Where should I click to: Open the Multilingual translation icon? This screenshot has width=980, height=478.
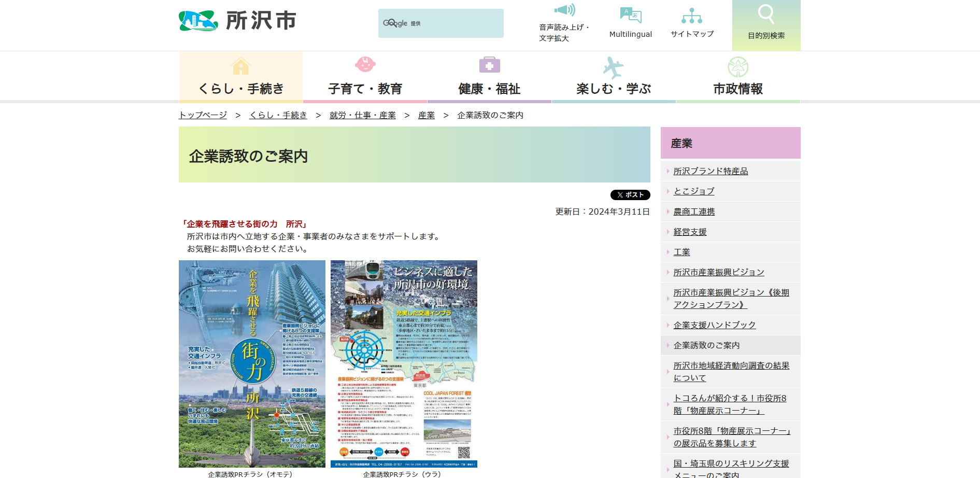pos(631,15)
